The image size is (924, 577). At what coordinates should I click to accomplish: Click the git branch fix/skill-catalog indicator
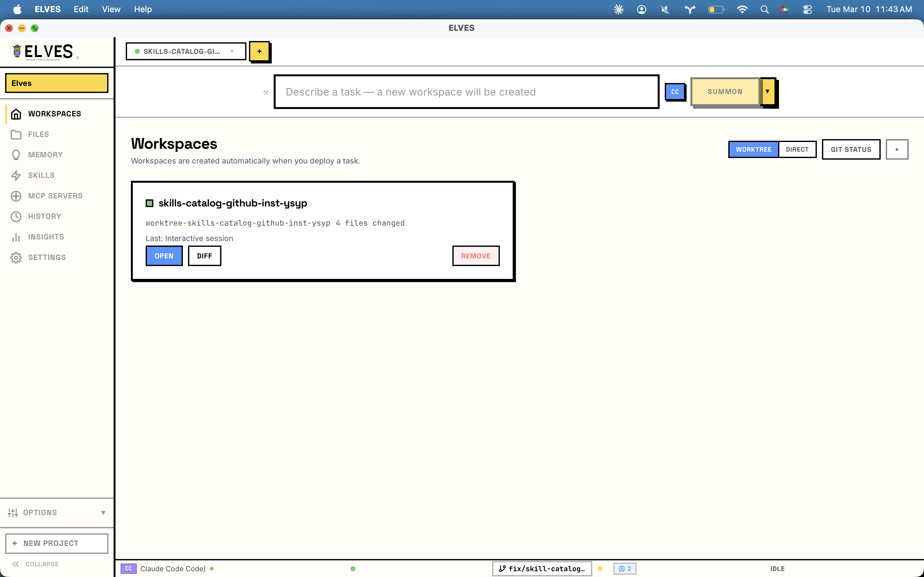(x=542, y=569)
